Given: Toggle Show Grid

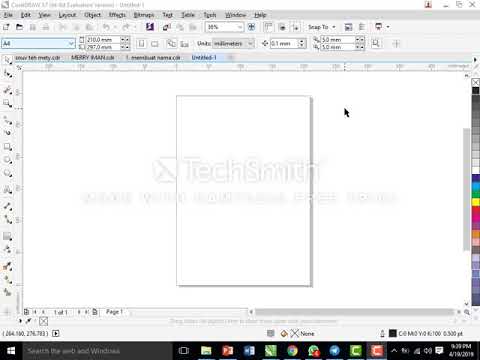Looking at the screenshot, I should (x=282, y=27).
